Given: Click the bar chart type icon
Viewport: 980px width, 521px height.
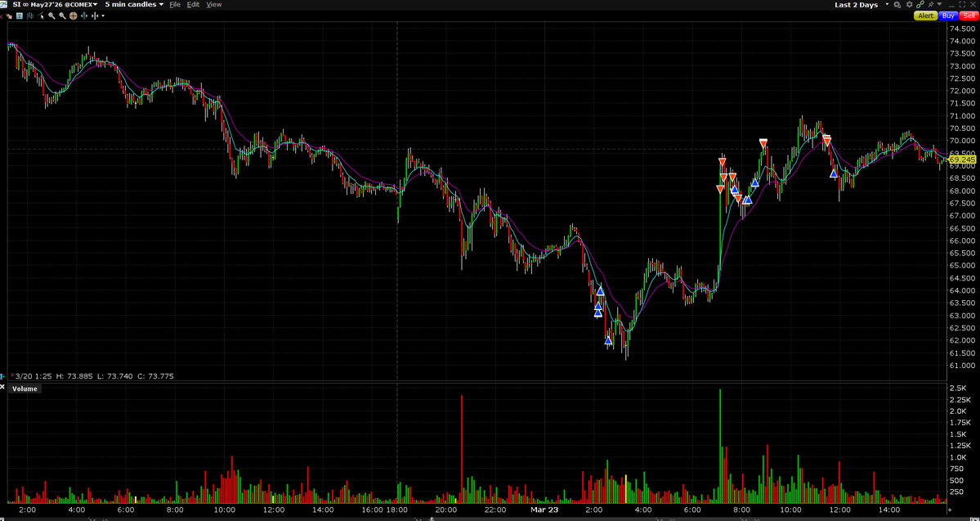Looking at the screenshot, I should 30,16.
